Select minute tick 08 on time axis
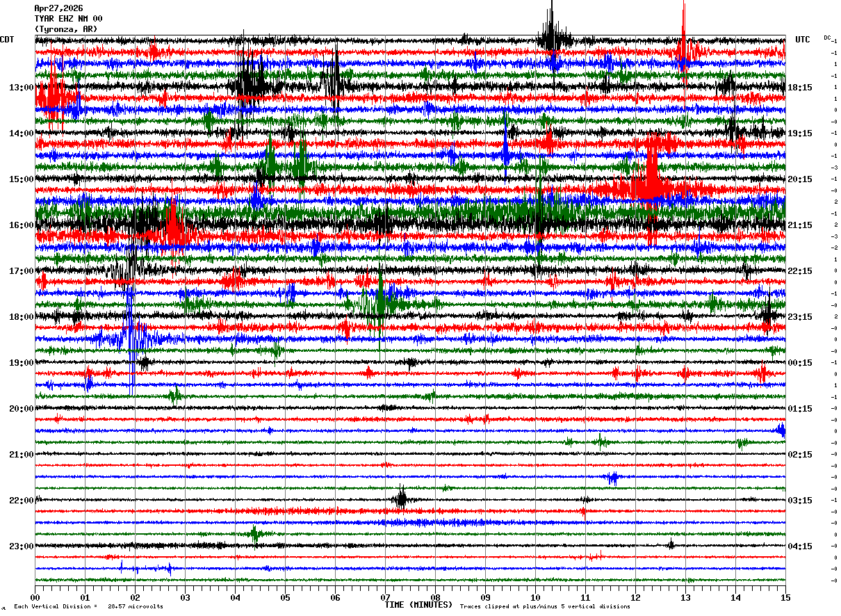The height and width of the screenshot is (616, 841). point(435,597)
